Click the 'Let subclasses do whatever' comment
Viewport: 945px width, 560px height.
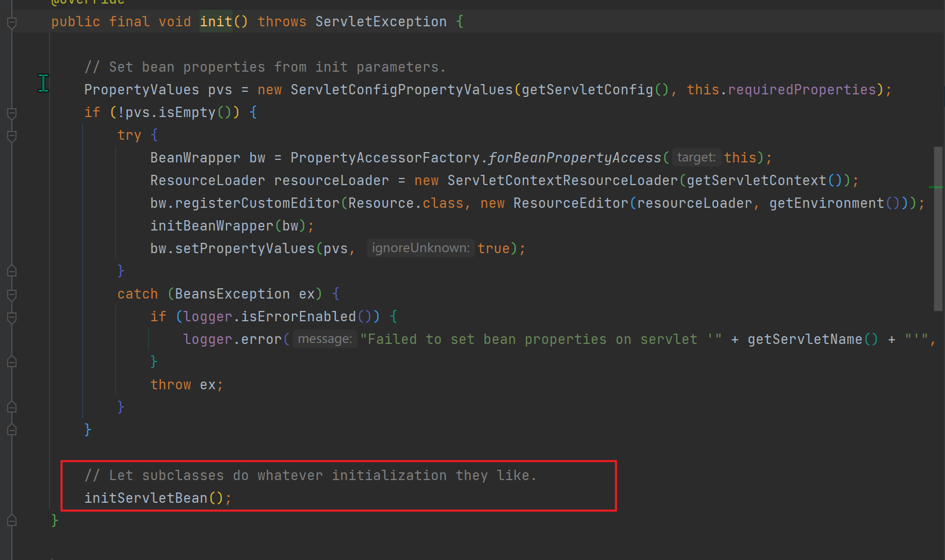pyautogui.click(x=311, y=475)
